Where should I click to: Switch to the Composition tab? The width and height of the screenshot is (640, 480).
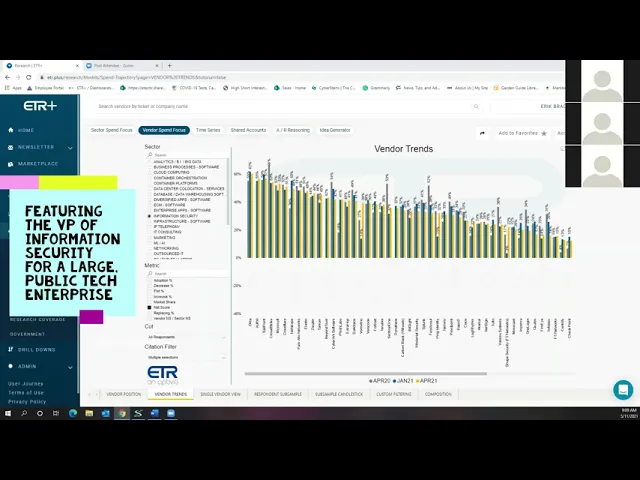438,394
